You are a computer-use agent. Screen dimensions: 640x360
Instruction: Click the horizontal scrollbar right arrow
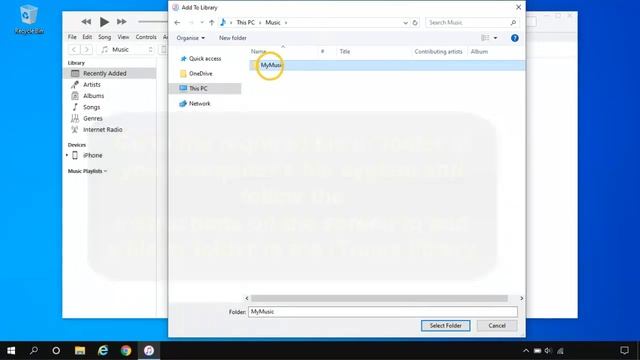[x=522, y=298]
